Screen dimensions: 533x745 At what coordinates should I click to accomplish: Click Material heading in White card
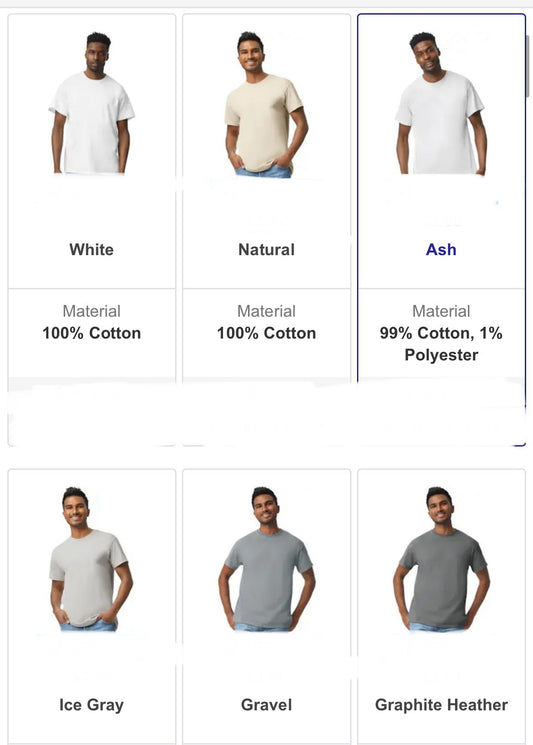click(x=92, y=311)
